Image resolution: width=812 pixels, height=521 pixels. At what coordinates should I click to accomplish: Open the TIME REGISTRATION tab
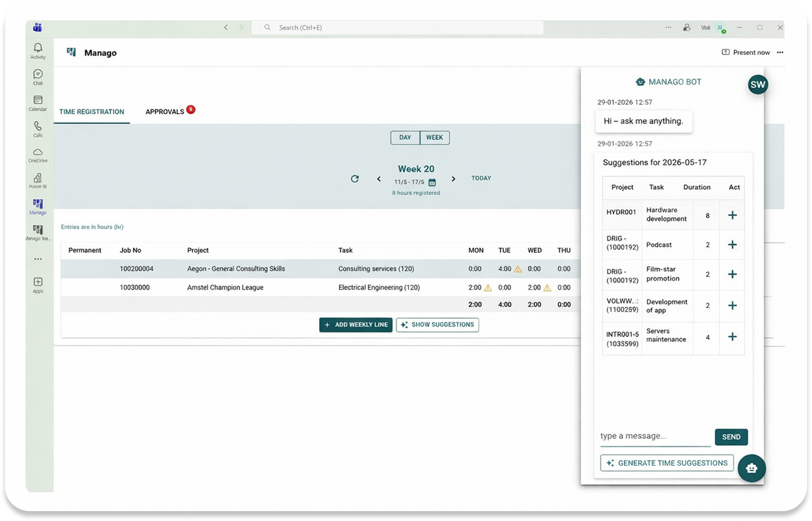click(91, 112)
